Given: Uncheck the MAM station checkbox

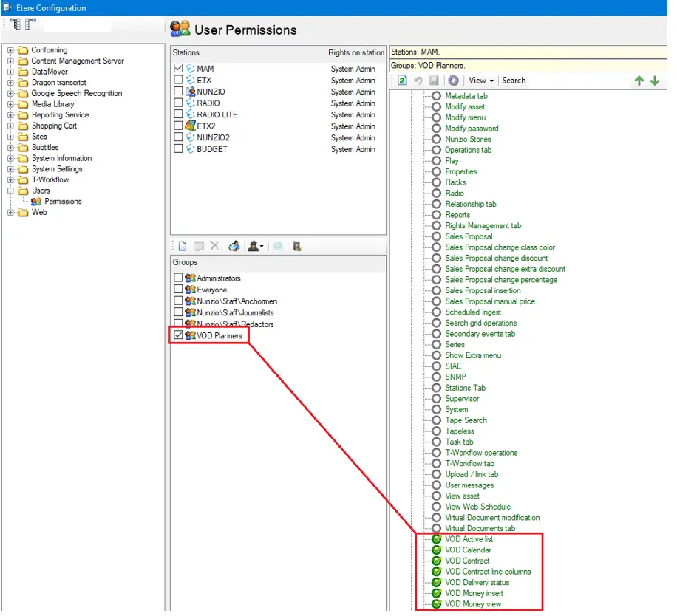Looking at the screenshot, I should [178, 69].
